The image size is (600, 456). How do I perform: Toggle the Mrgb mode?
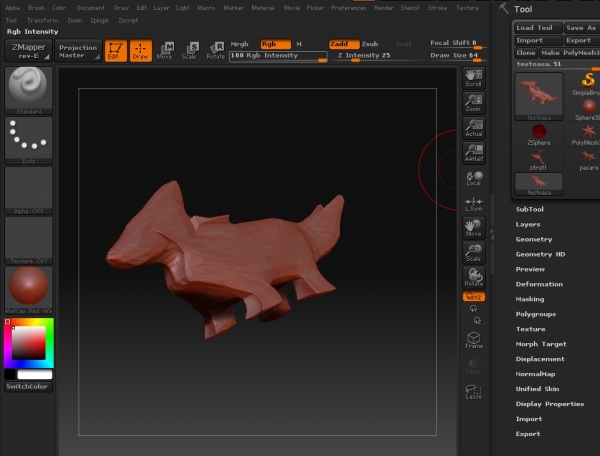[x=240, y=44]
